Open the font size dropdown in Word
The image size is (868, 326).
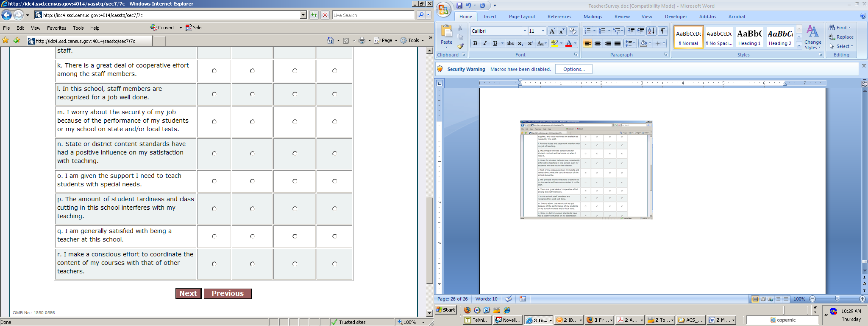543,31
